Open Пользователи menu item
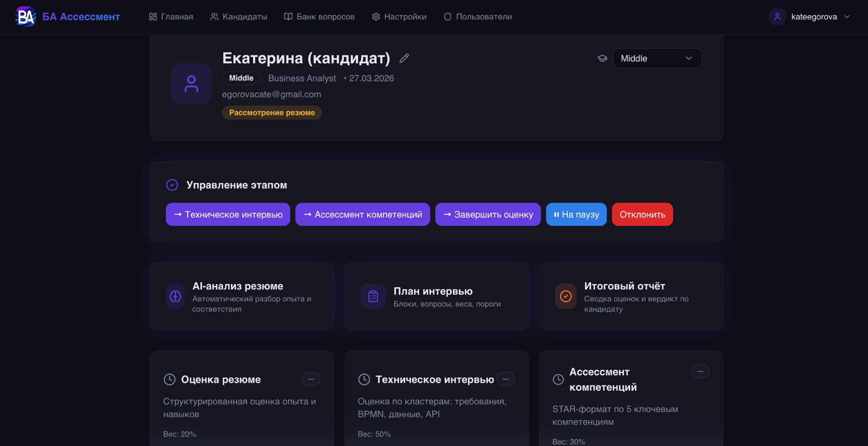The width and height of the screenshot is (868, 446). [x=478, y=17]
